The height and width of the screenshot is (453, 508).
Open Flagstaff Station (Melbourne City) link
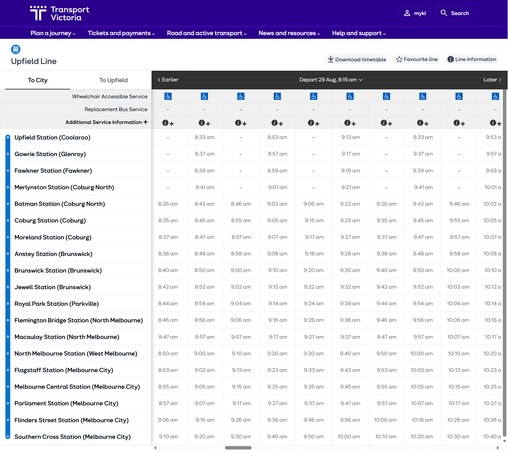coord(64,370)
